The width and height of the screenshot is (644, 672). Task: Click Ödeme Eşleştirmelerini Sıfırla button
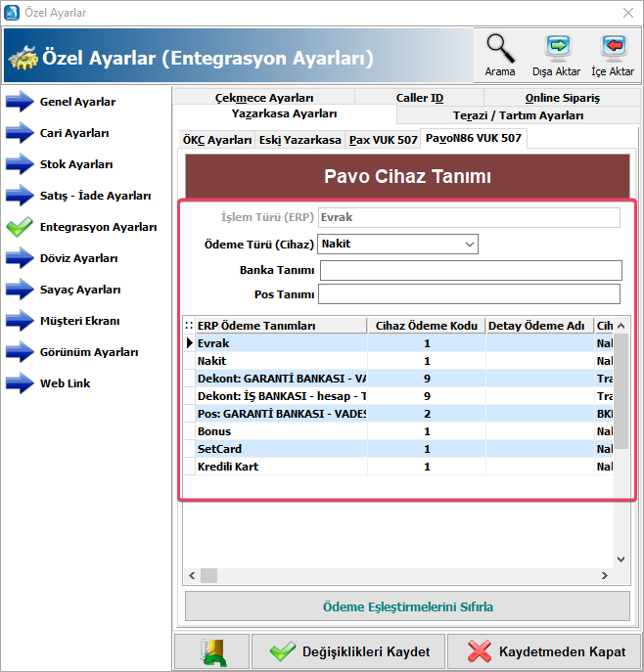tap(407, 606)
